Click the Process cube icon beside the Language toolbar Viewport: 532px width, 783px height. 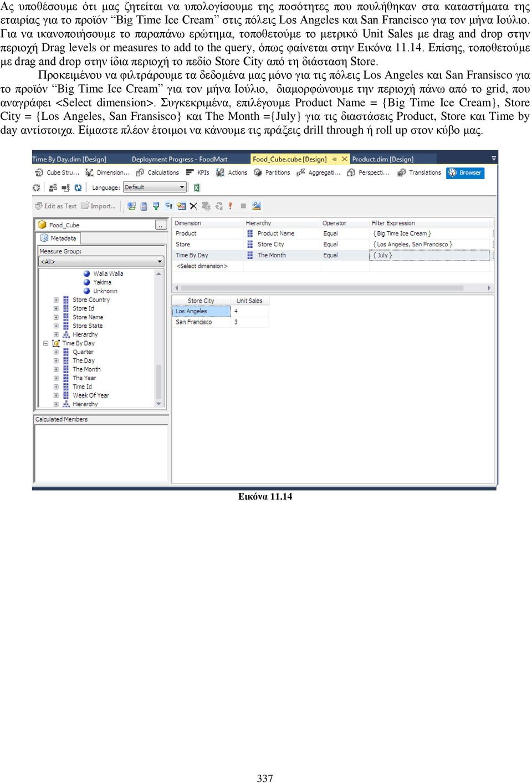(x=37, y=187)
